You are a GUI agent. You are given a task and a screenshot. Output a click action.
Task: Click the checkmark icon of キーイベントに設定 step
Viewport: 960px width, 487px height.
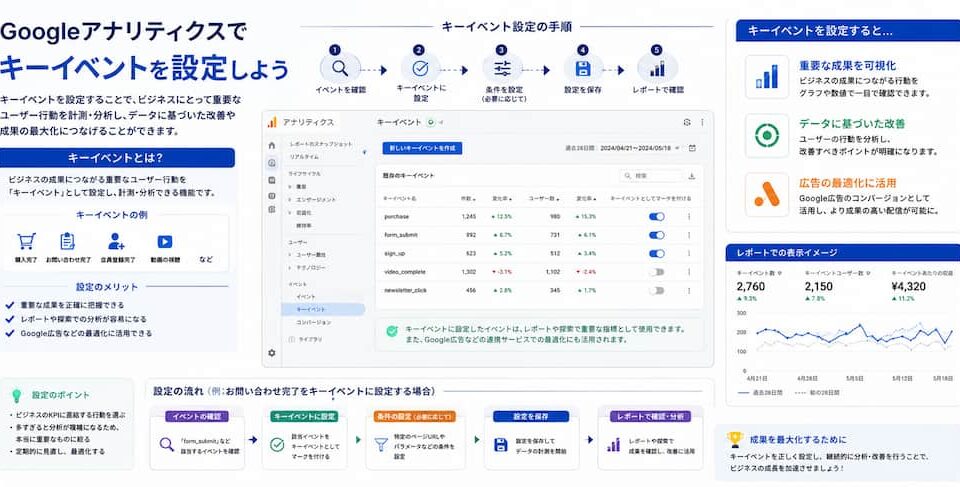point(421,68)
